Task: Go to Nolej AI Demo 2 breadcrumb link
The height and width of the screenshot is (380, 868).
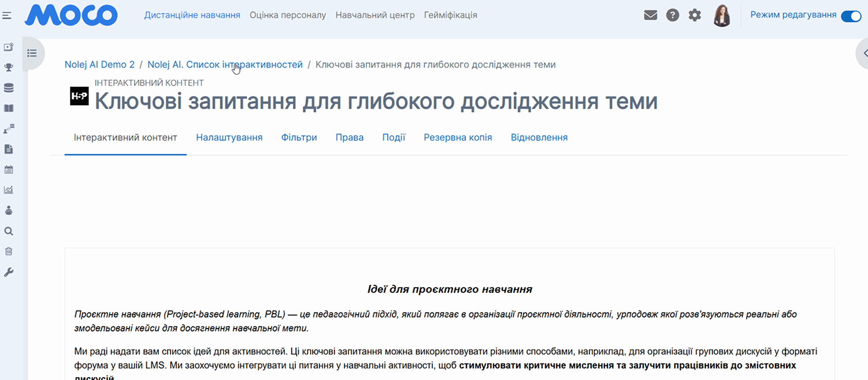Action: 99,65
